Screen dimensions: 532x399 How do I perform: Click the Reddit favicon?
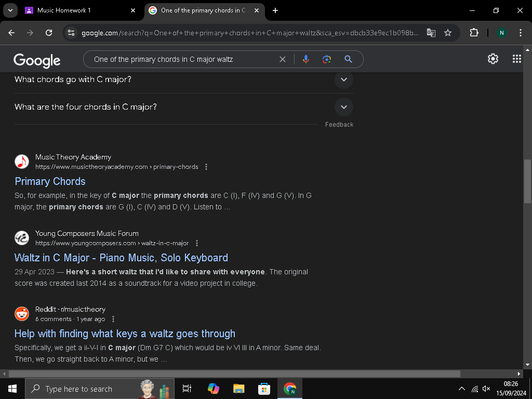[x=22, y=314]
